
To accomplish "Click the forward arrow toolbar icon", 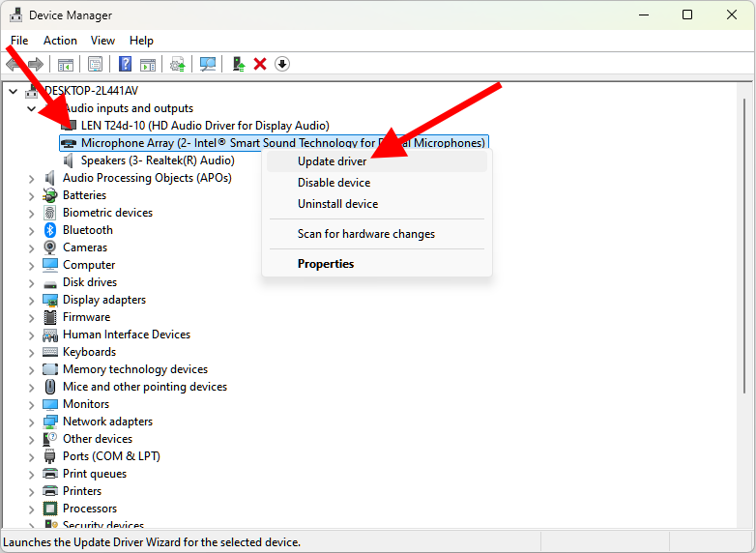I will 36,64.
